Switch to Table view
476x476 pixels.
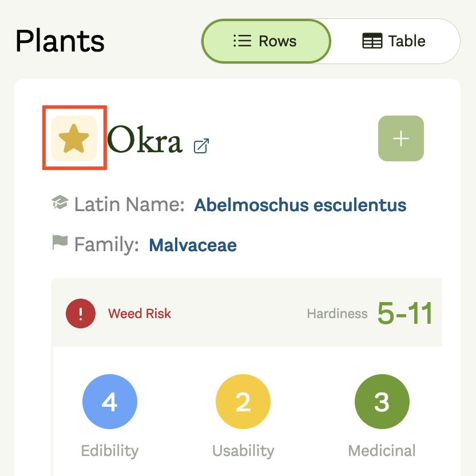coord(394,41)
